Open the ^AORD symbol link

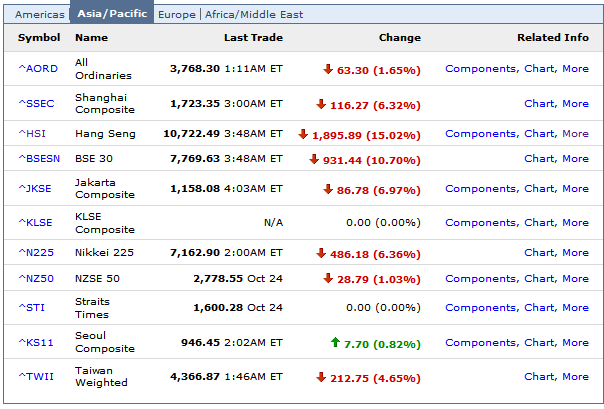point(38,69)
